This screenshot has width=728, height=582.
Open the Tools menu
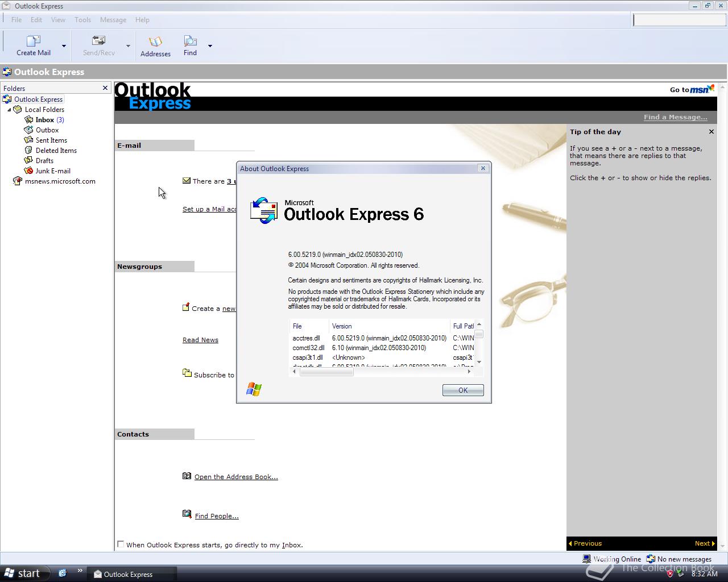tap(82, 19)
